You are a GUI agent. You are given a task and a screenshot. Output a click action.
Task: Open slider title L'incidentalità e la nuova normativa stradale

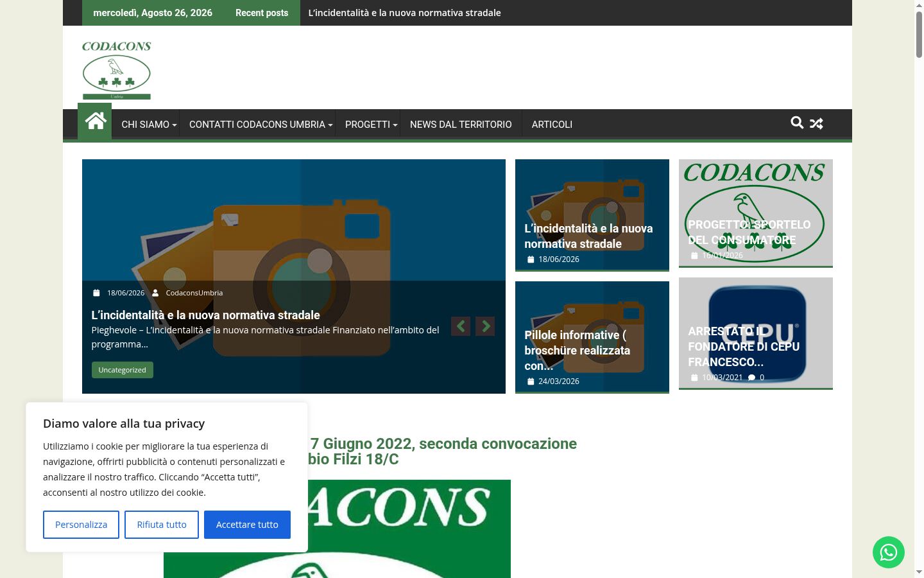pyautogui.click(x=205, y=315)
